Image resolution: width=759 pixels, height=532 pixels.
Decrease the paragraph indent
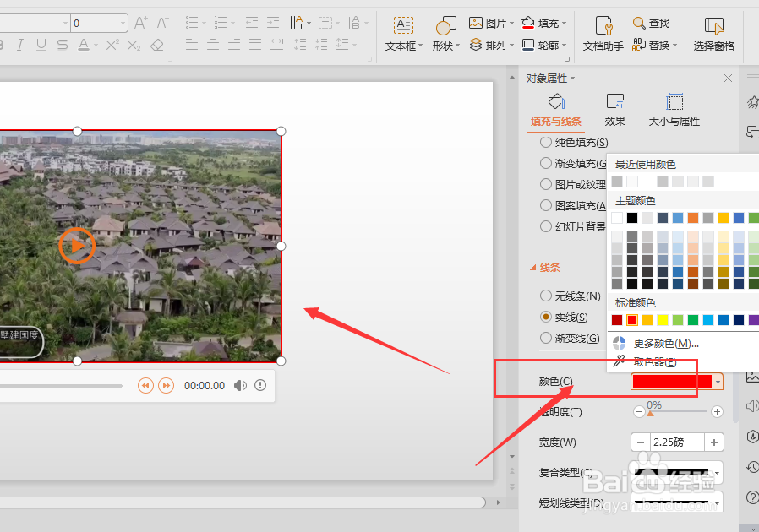(x=251, y=22)
